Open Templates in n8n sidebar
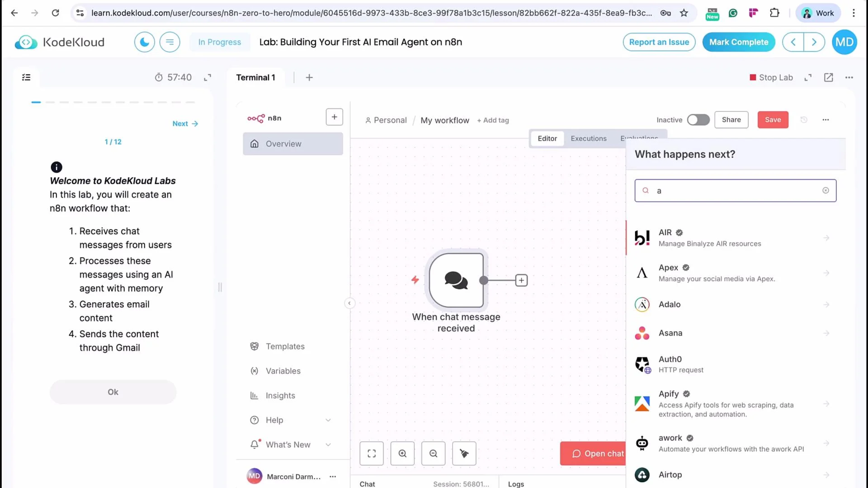This screenshot has width=868, height=488. [x=293, y=346]
